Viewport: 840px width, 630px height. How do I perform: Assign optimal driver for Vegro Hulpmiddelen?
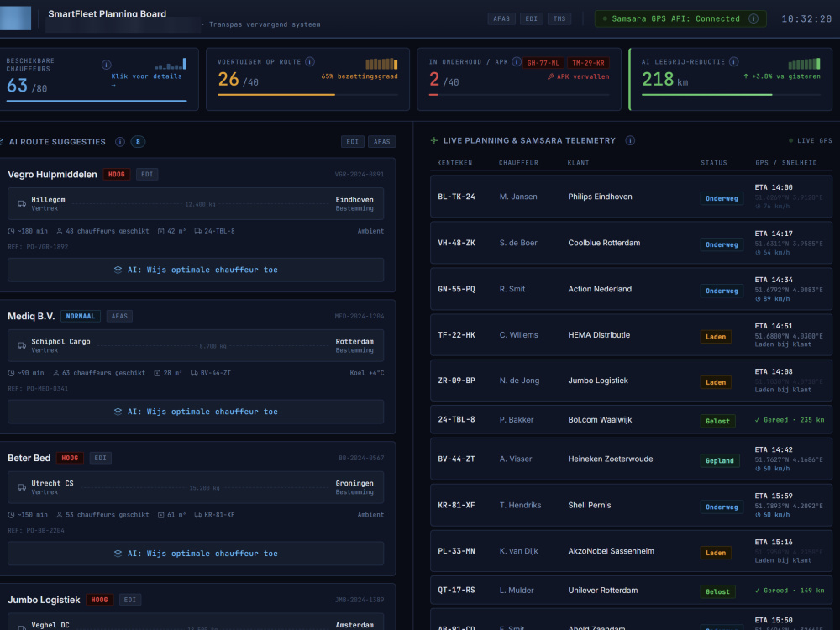[x=196, y=270]
